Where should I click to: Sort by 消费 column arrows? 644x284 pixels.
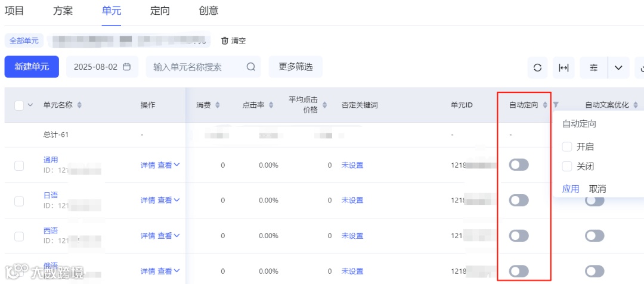point(218,105)
